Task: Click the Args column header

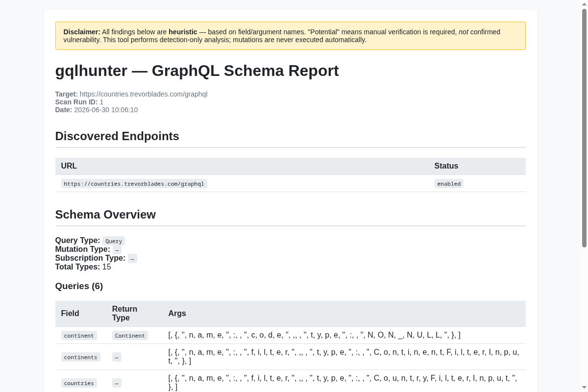Action: tap(177, 314)
